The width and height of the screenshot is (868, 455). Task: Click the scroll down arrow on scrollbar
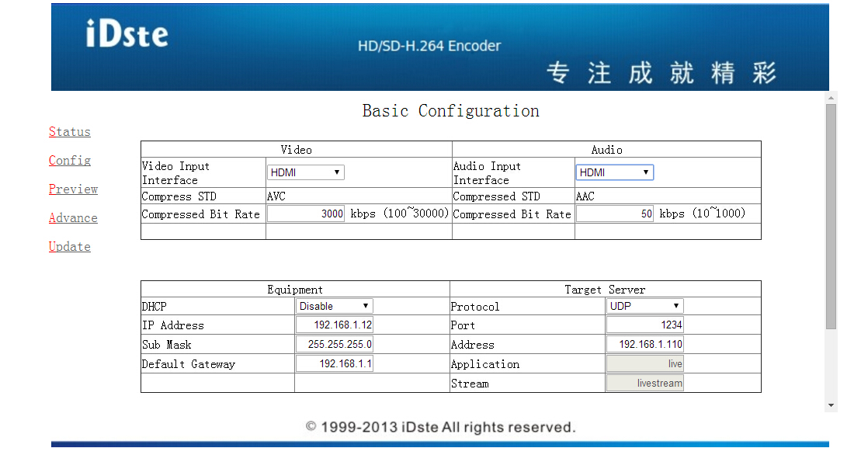(832, 405)
